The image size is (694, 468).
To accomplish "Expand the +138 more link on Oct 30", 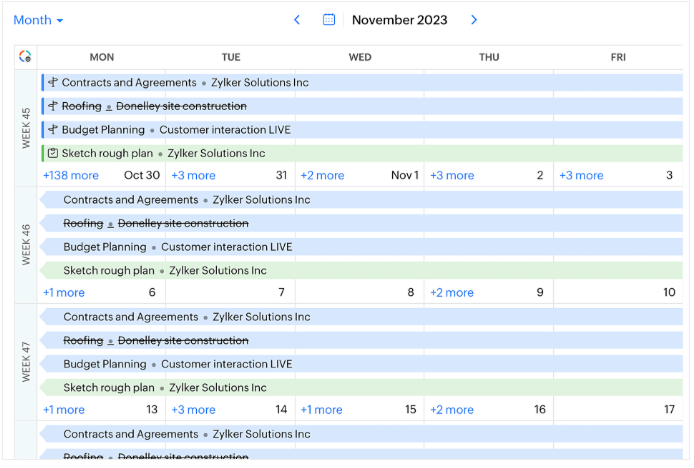I will pos(70,175).
